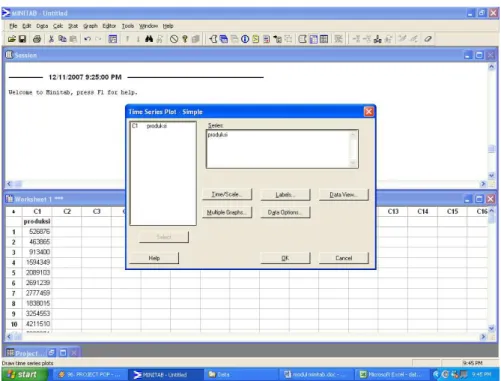Click the Redo arrow icon

[x=98, y=39]
